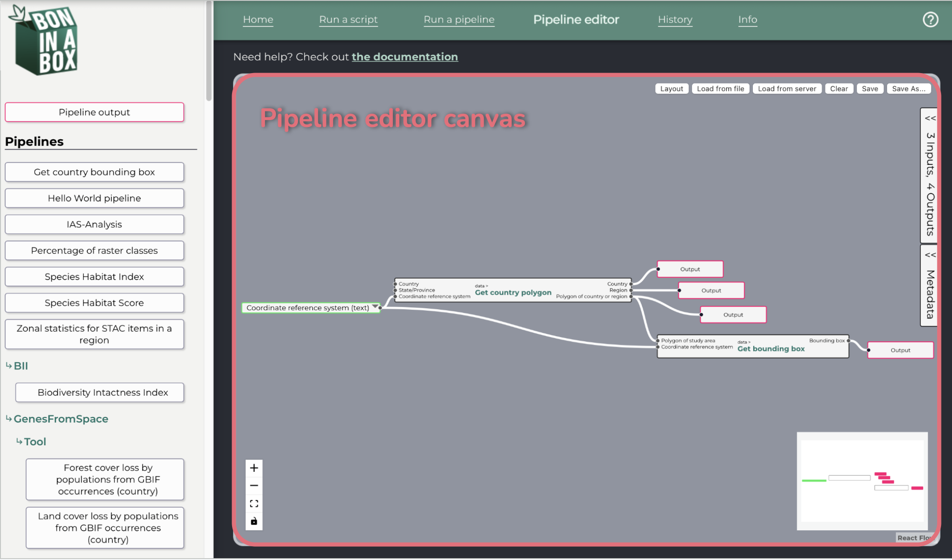Screen dimensions: 952x560
Task: Collapse the BII folder
Action: tap(17, 366)
